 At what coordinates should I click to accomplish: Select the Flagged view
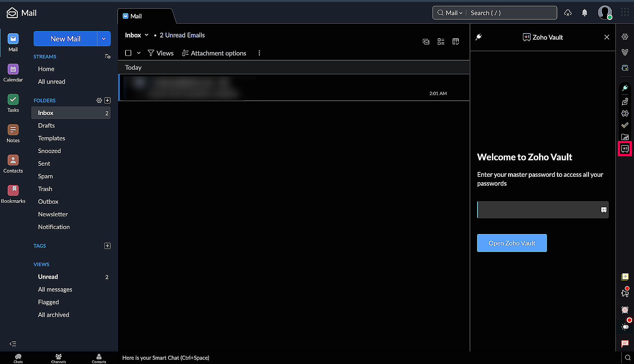point(49,302)
